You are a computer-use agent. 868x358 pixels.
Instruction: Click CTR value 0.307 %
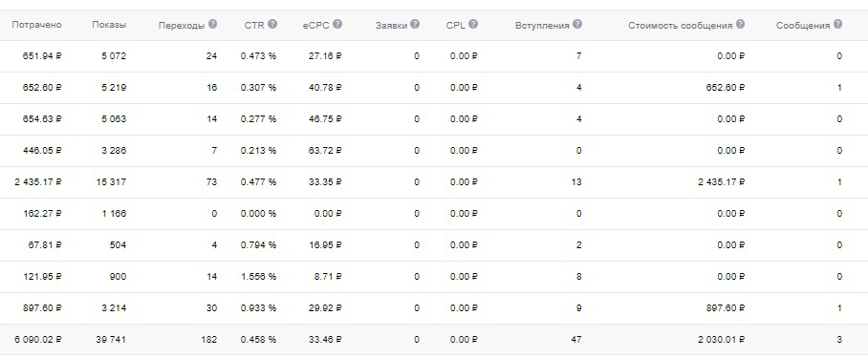coord(258,87)
